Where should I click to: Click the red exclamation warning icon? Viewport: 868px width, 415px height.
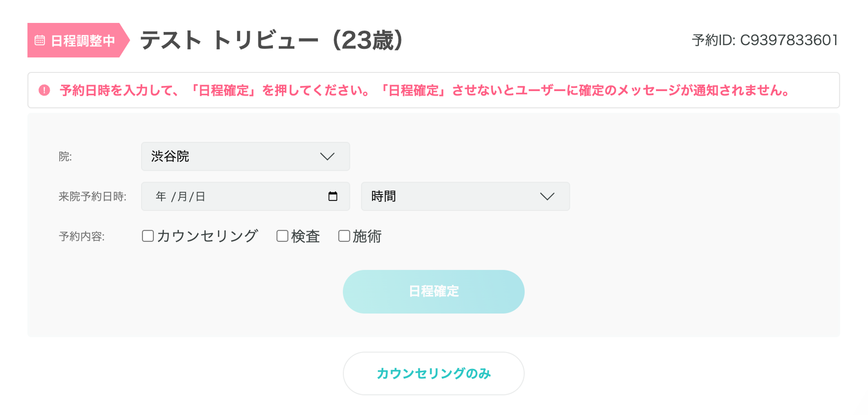tap(44, 90)
